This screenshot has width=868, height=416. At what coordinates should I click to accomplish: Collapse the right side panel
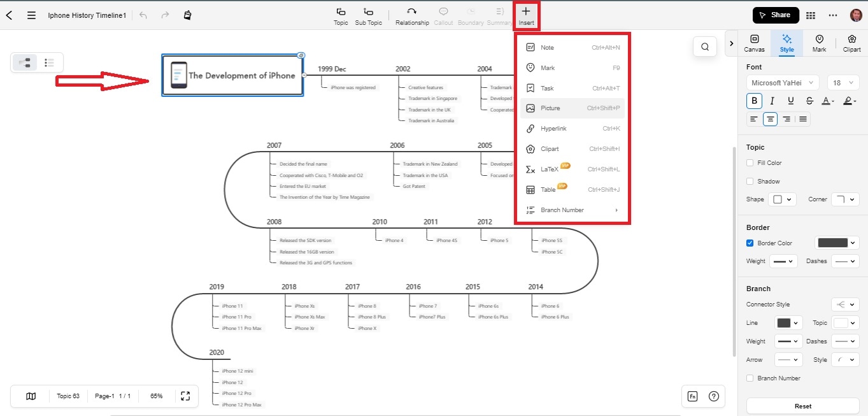[x=731, y=43]
